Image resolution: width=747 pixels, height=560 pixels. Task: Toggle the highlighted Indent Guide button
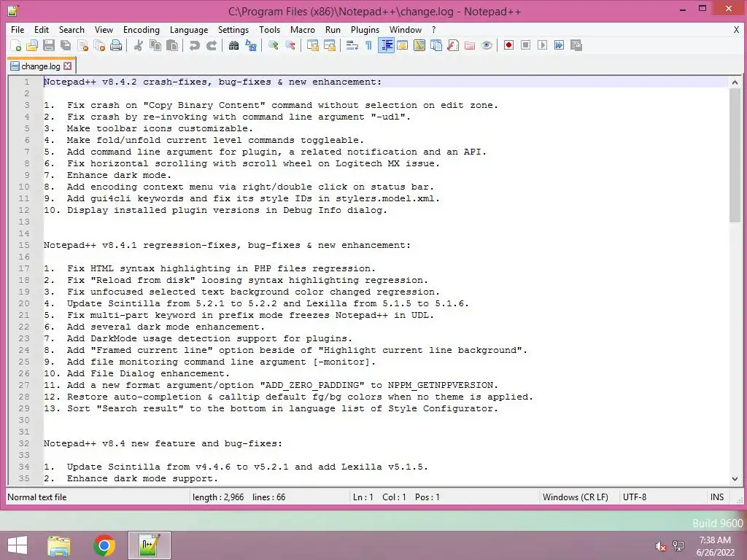(386, 46)
